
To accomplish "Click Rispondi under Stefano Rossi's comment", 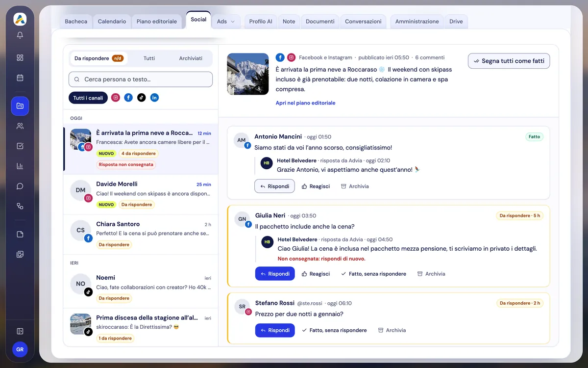I will [275, 330].
